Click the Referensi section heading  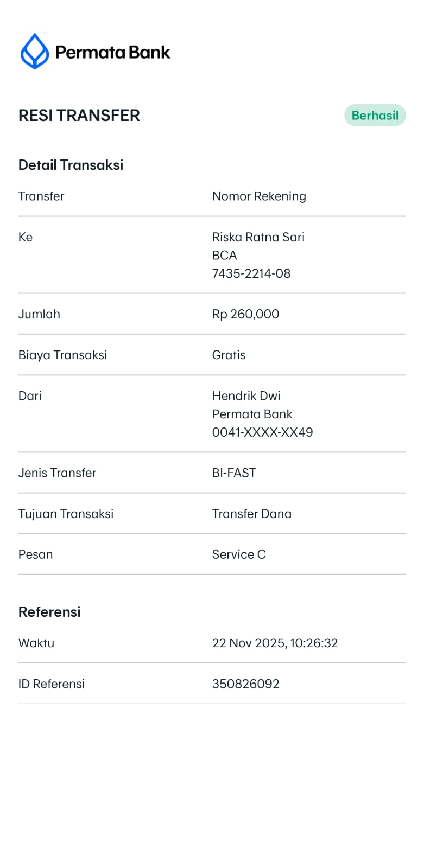tap(49, 612)
